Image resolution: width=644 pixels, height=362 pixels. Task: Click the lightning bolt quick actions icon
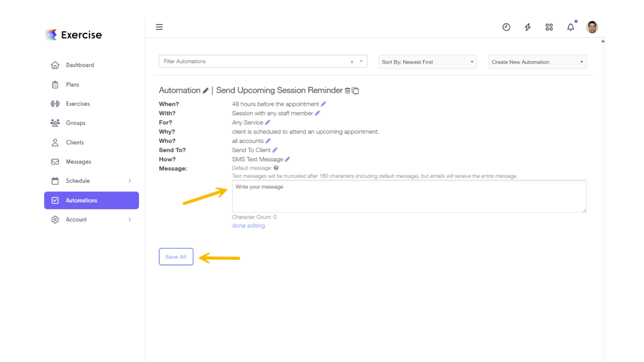(x=528, y=27)
